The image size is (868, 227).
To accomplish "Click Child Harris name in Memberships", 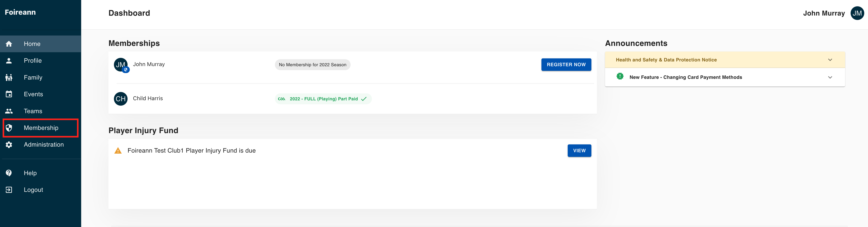I will 148,98.
